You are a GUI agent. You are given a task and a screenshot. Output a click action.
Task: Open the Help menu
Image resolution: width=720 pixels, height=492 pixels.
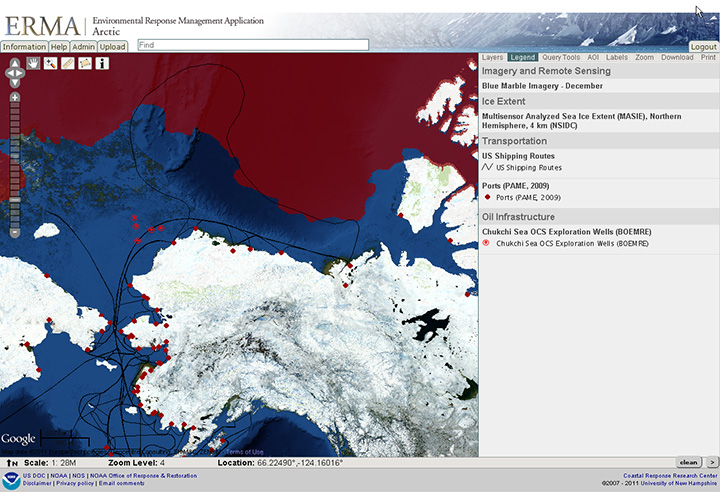(59, 46)
